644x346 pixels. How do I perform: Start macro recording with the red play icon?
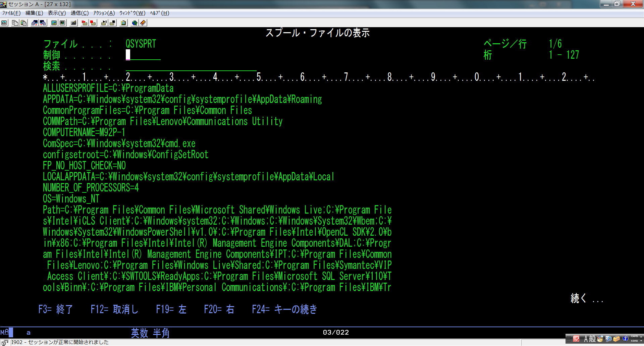click(x=85, y=23)
